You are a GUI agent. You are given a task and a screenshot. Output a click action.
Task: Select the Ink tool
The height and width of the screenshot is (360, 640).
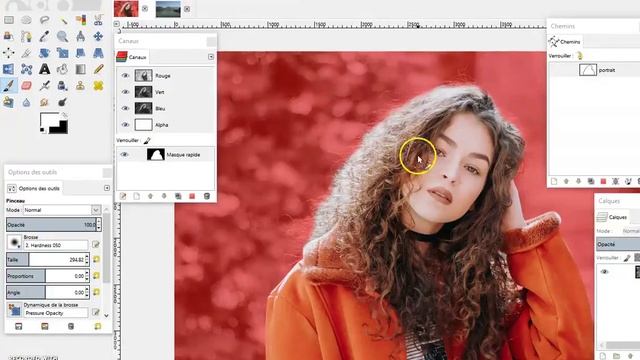[62, 85]
